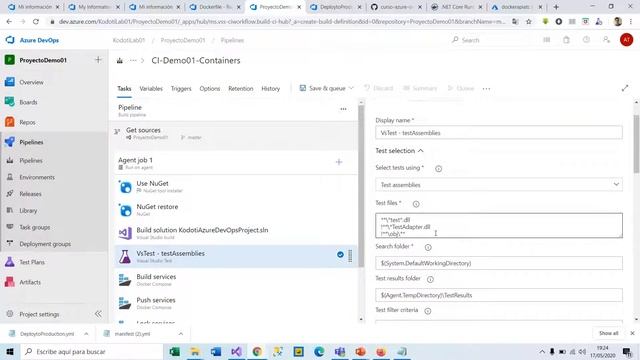640x360 pixels.
Task: Click the Pipelines breadcrumb
Action: [232, 40]
